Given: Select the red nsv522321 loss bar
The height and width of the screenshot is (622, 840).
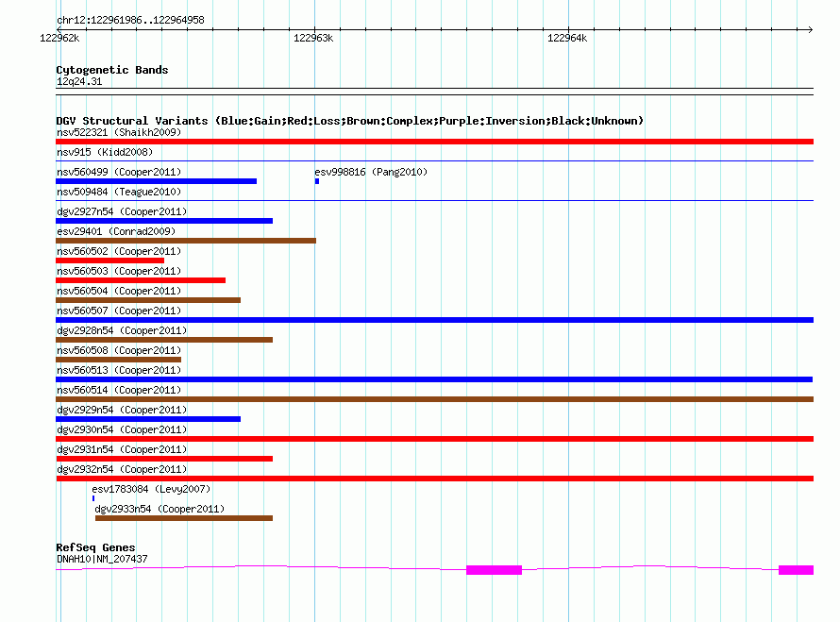Looking at the screenshot, I should click(x=434, y=142).
